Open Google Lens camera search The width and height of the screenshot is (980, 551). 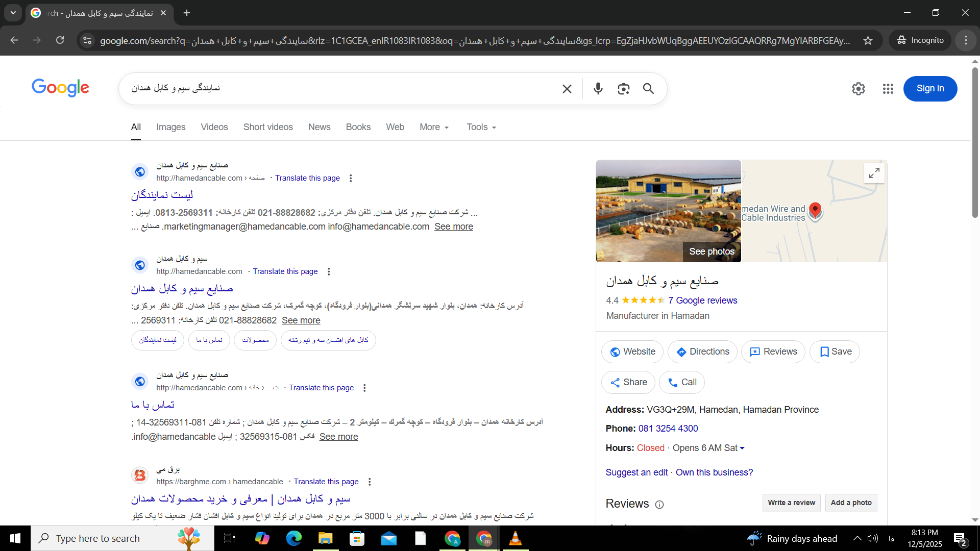(623, 88)
